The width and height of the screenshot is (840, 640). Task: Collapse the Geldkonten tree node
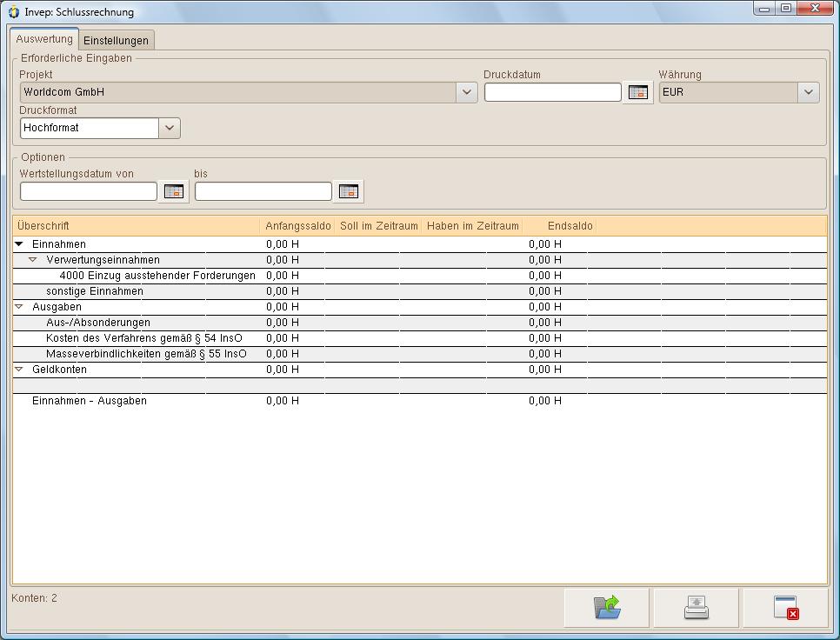pyautogui.click(x=19, y=370)
